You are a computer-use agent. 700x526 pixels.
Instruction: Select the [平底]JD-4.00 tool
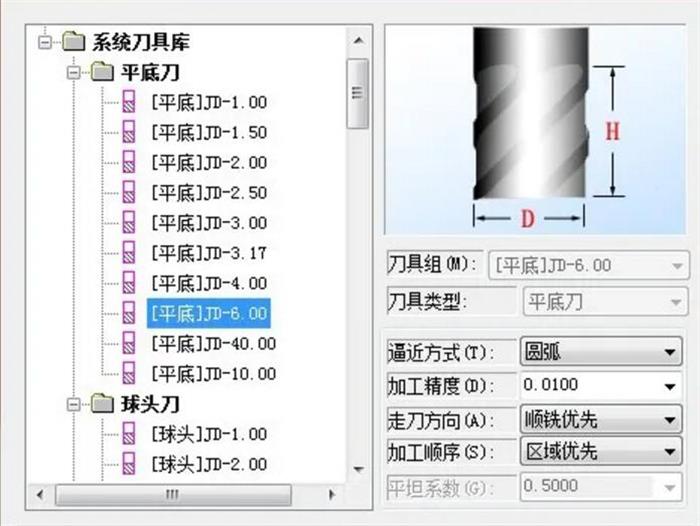click(x=209, y=284)
